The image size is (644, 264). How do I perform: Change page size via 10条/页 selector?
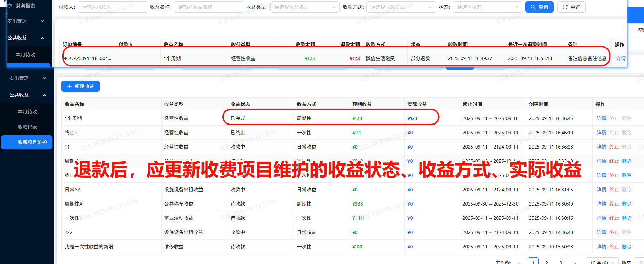click(x=602, y=262)
